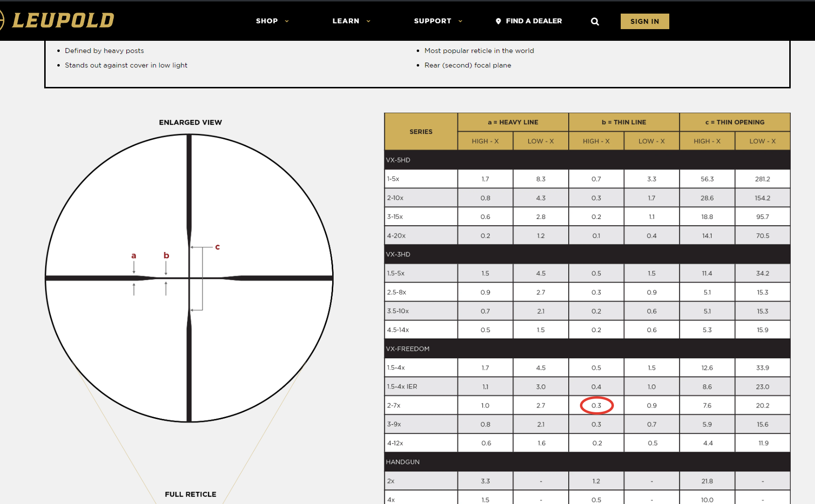Viewport: 815px width, 504px height.
Task: Click the 70.5 value in 4-20x row
Action: [x=763, y=235]
